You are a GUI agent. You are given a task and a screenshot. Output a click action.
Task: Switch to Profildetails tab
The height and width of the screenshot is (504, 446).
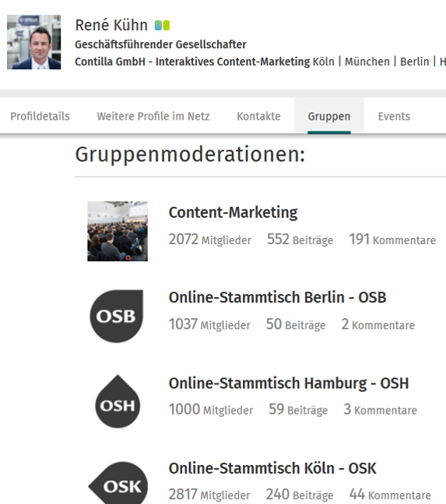point(40,116)
